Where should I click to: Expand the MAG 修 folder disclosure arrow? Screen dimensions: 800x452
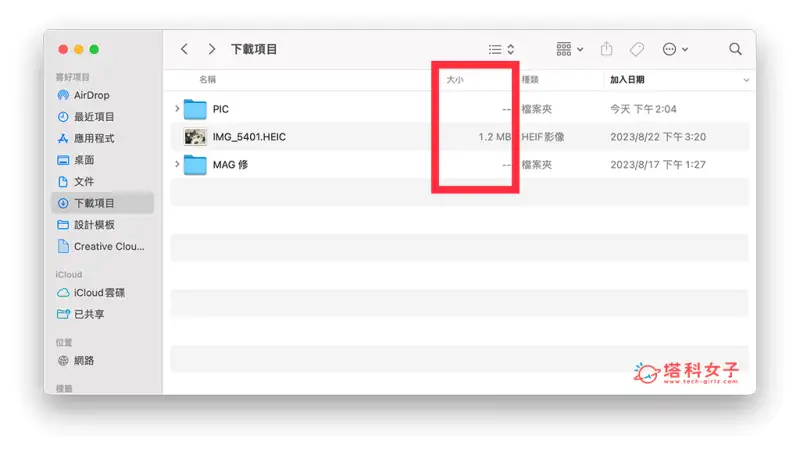coord(177,164)
